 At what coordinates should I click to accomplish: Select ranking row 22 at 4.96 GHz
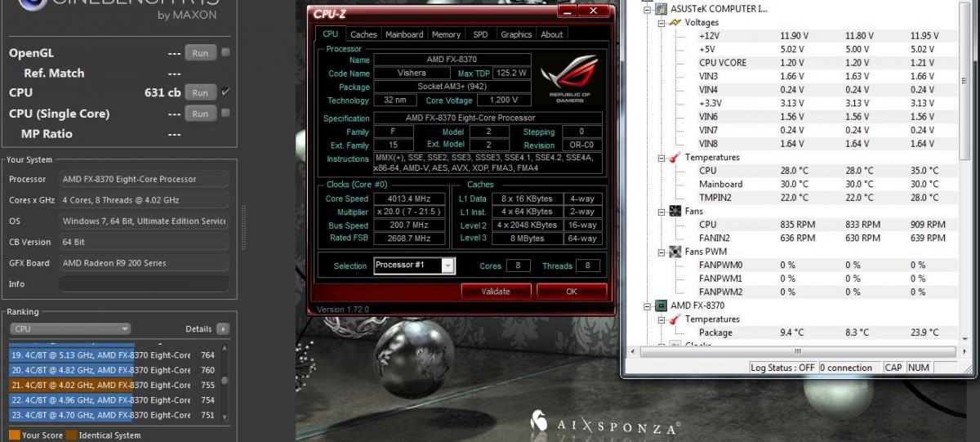pyautogui.click(x=113, y=400)
